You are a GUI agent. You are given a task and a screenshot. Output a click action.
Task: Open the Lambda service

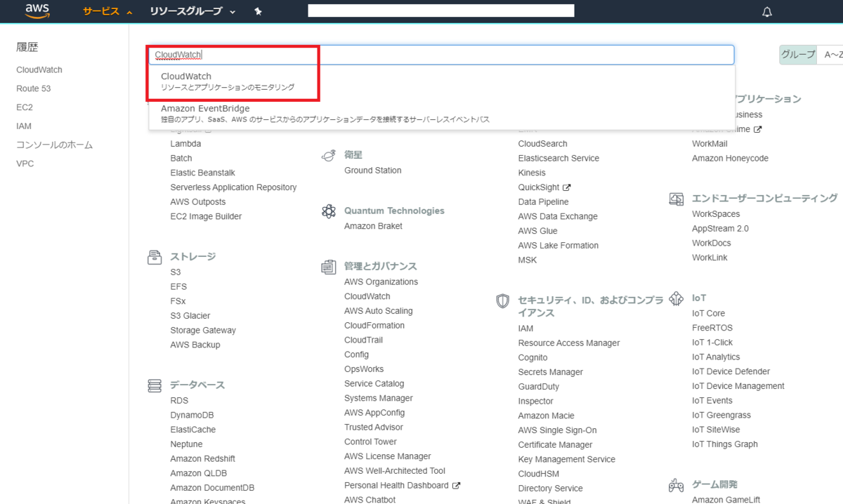point(185,143)
